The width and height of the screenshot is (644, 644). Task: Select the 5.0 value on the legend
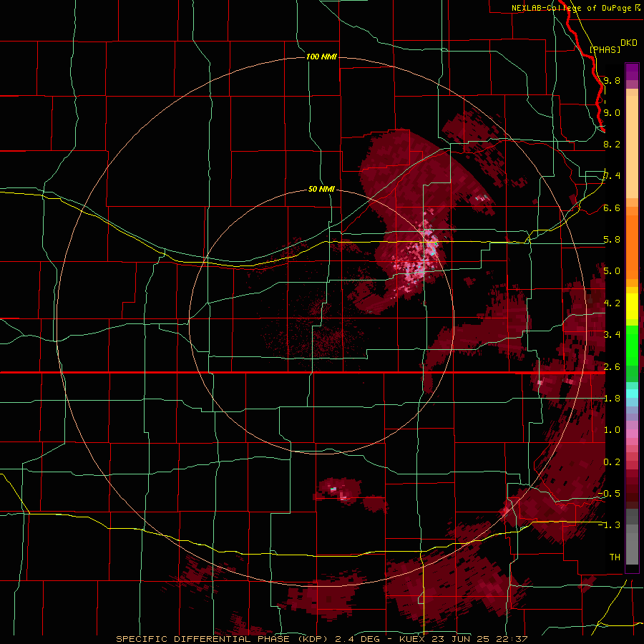[x=612, y=271]
